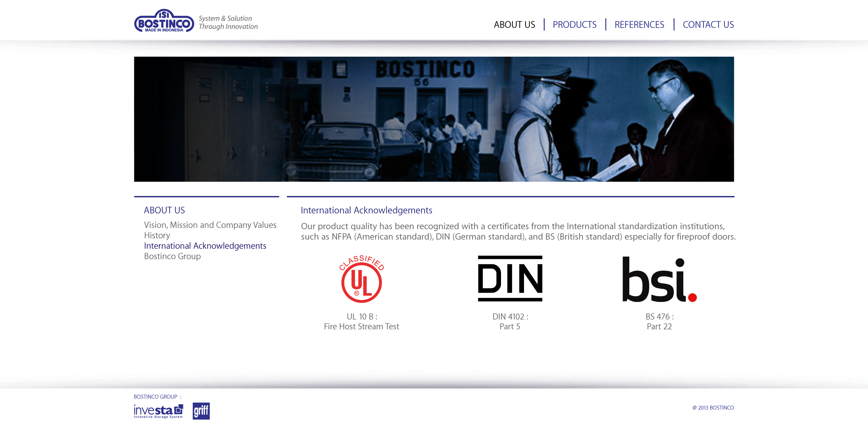Open the ABOUT US menu
Image resolution: width=868 pixels, height=426 pixels.
click(514, 25)
